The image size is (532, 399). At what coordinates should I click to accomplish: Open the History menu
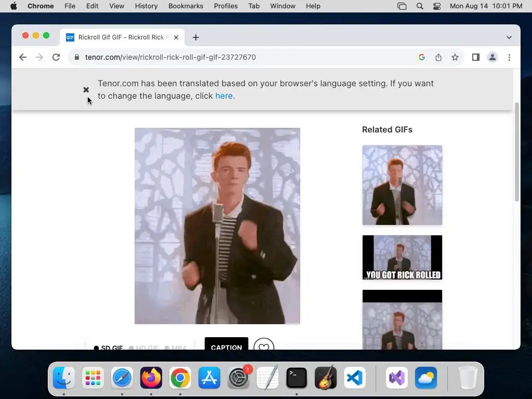click(x=146, y=6)
